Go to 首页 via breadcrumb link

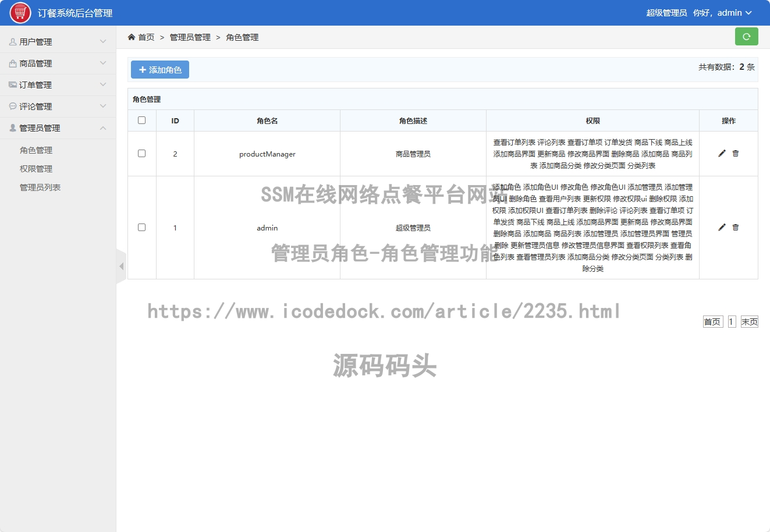tap(146, 37)
